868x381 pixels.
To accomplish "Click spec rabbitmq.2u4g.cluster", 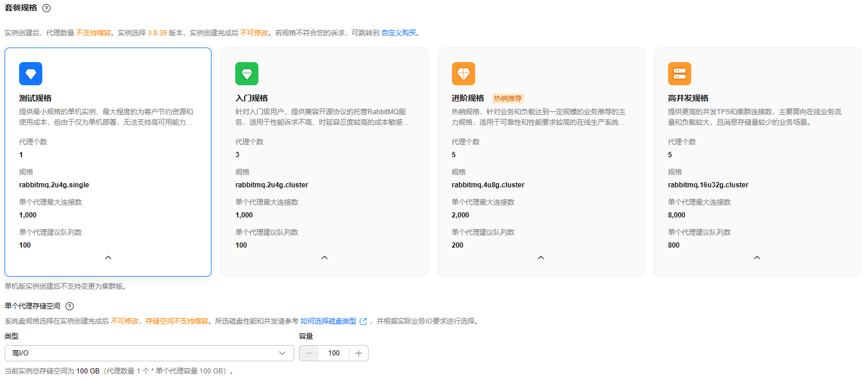I will point(272,185).
